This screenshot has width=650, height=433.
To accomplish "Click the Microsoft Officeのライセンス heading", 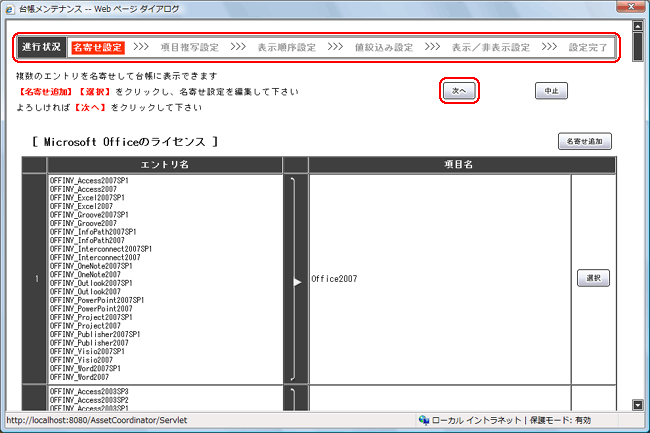I will tap(125, 142).
